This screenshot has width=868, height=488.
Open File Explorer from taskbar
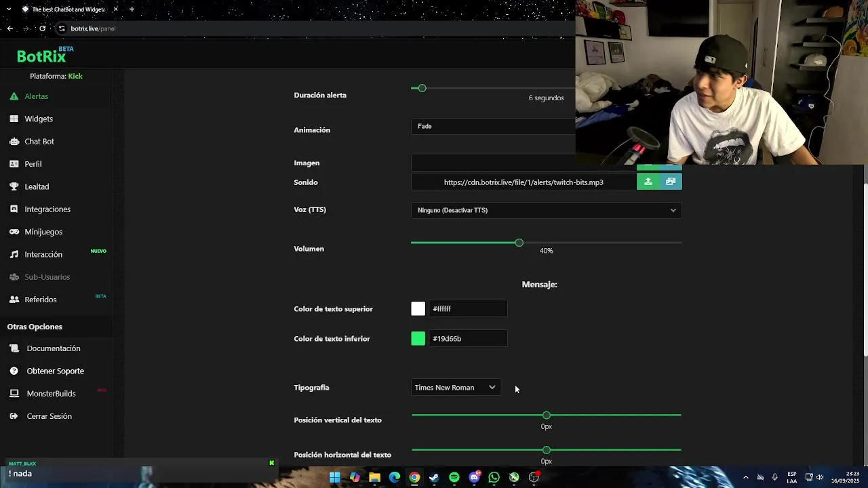point(374,477)
